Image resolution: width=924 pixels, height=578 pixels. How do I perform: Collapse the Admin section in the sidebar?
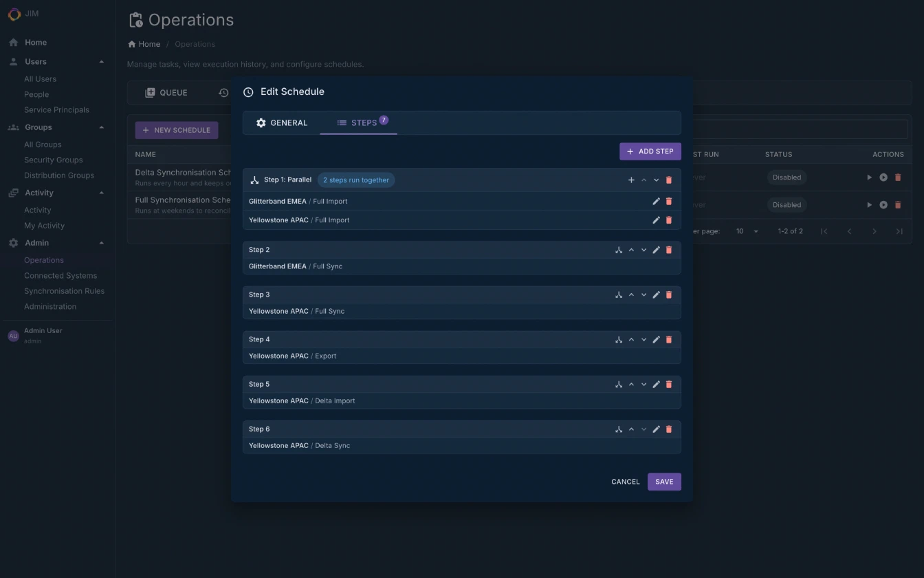[x=101, y=242]
